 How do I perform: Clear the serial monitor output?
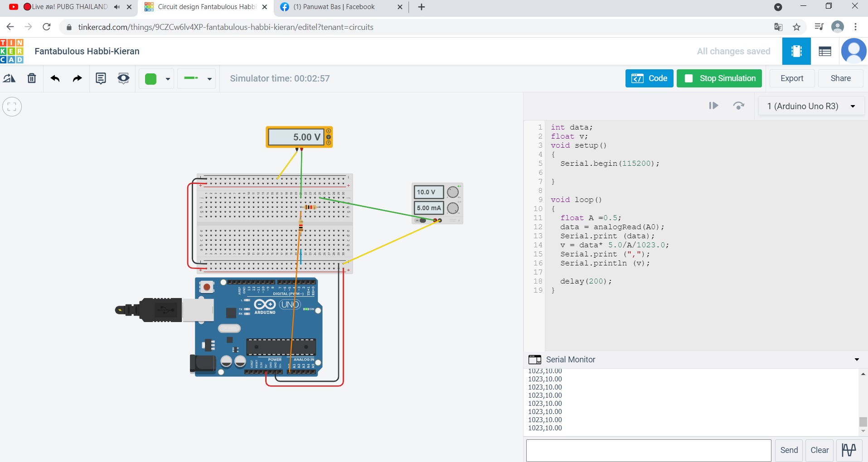(x=820, y=450)
